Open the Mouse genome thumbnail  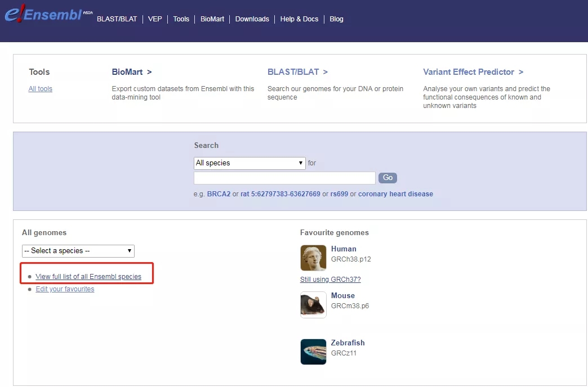[x=313, y=305]
